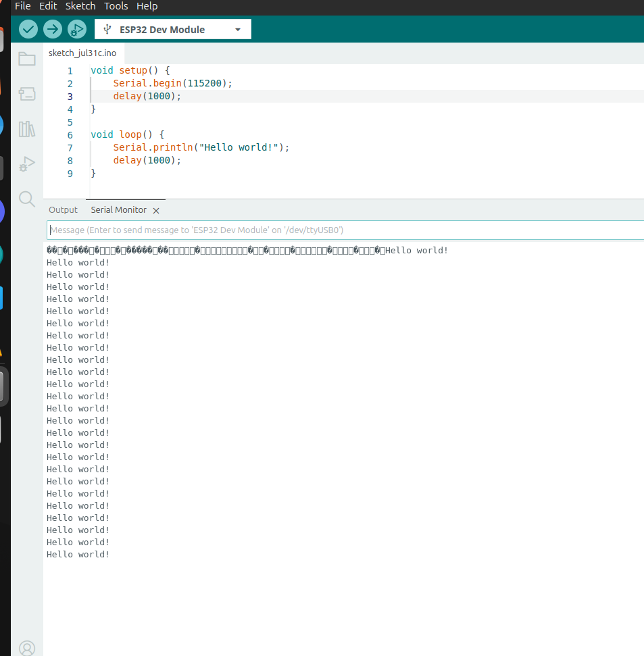
Task: Open the Sketch menu
Action: 80,6
